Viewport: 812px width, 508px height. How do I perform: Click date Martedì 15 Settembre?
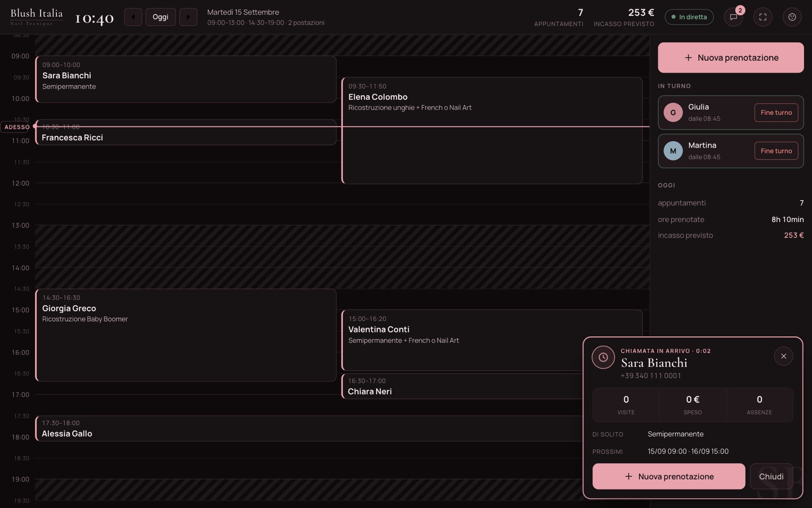click(243, 12)
